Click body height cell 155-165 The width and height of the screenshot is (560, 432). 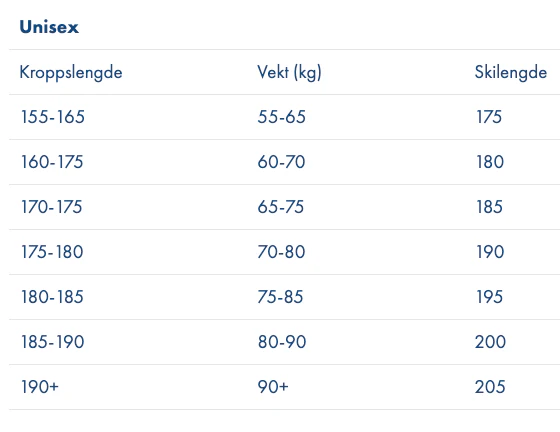53,117
